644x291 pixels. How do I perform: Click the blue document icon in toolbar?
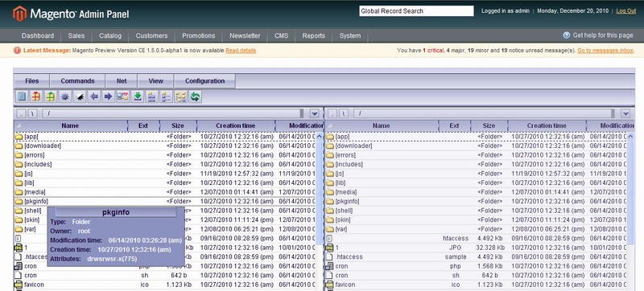tap(22, 96)
